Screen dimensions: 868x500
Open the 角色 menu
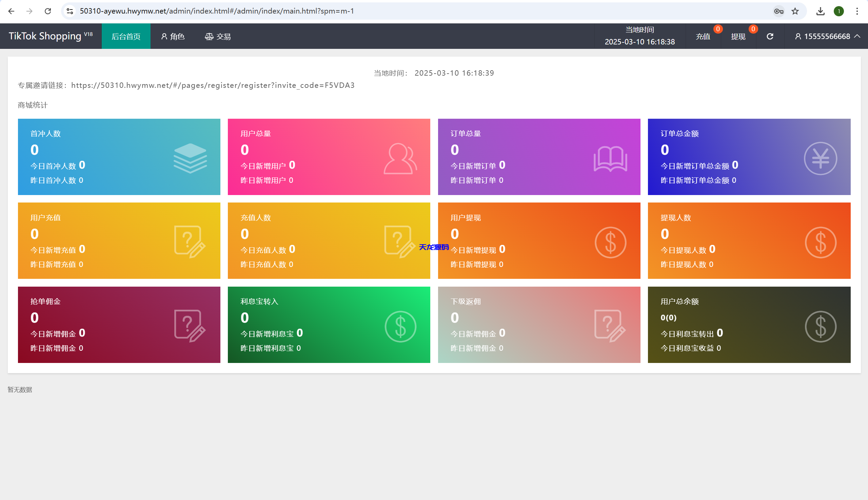point(173,36)
